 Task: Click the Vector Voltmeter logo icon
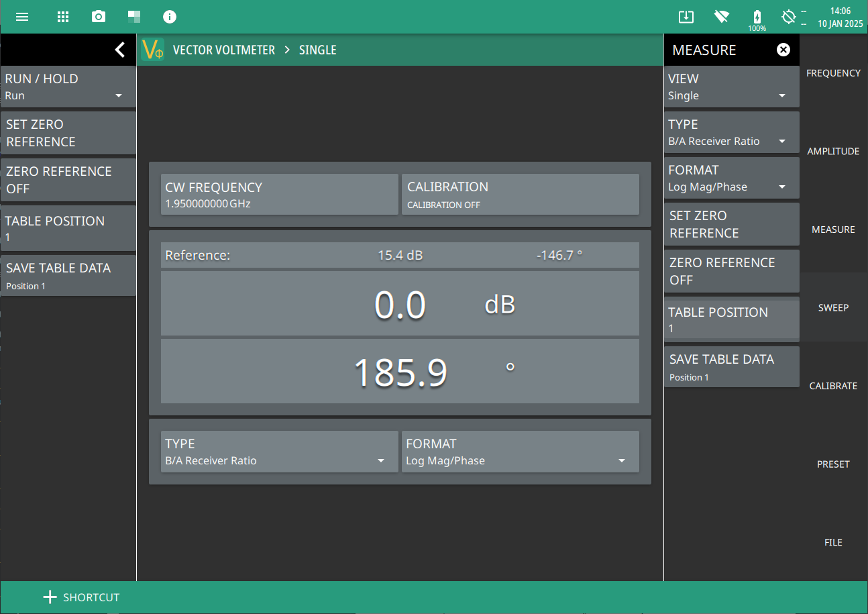coord(153,50)
